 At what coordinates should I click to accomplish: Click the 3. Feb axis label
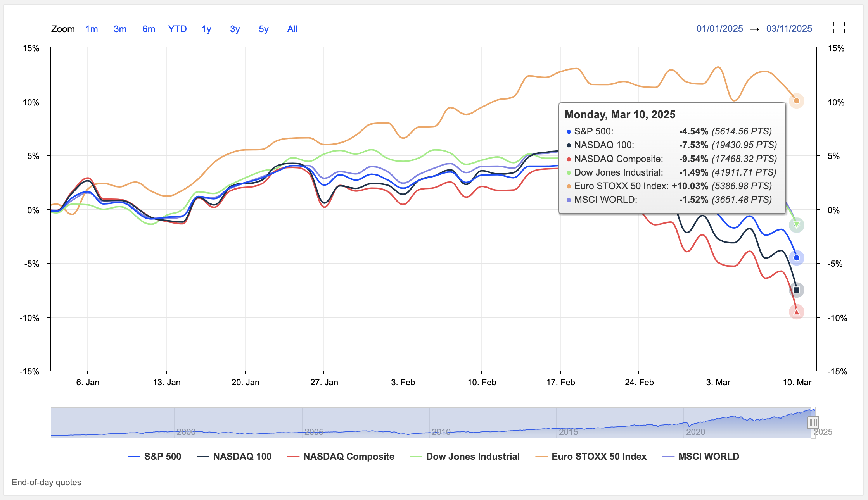coord(403,383)
